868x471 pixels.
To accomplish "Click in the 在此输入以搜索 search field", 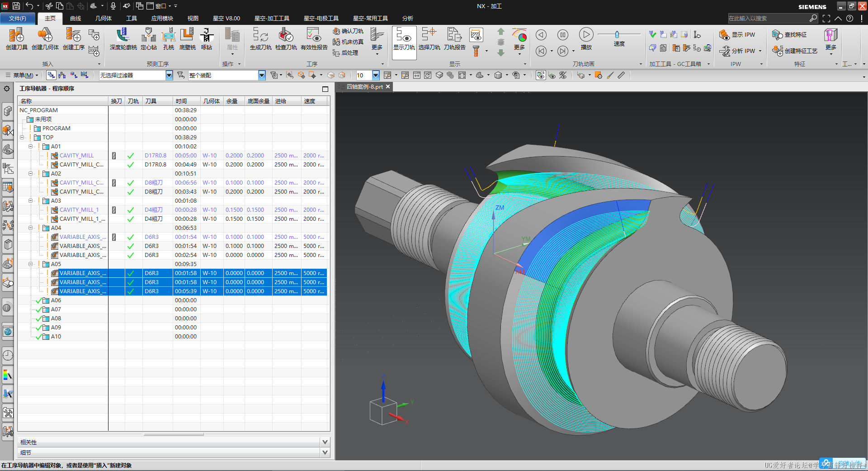I will point(768,18).
